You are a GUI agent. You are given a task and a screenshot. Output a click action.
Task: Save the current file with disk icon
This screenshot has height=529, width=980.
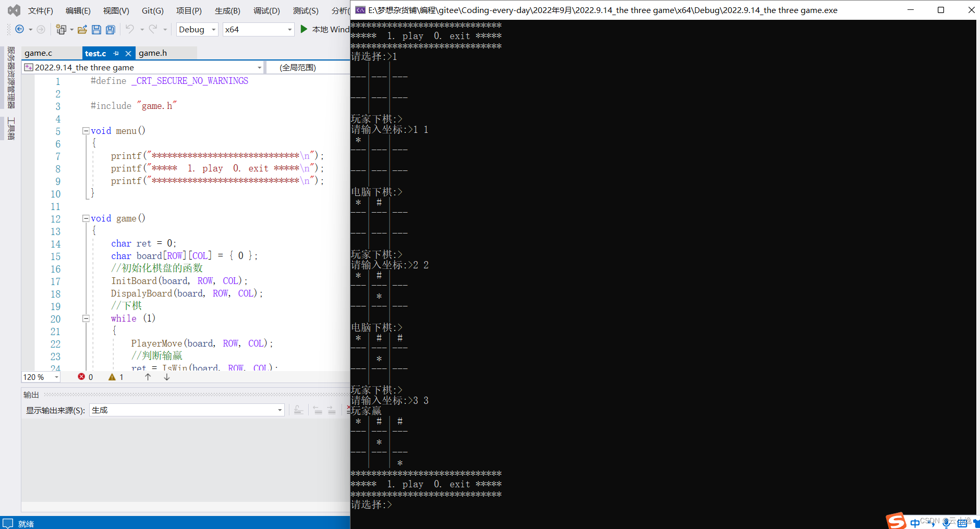pyautogui.click(x=96, y=30)
